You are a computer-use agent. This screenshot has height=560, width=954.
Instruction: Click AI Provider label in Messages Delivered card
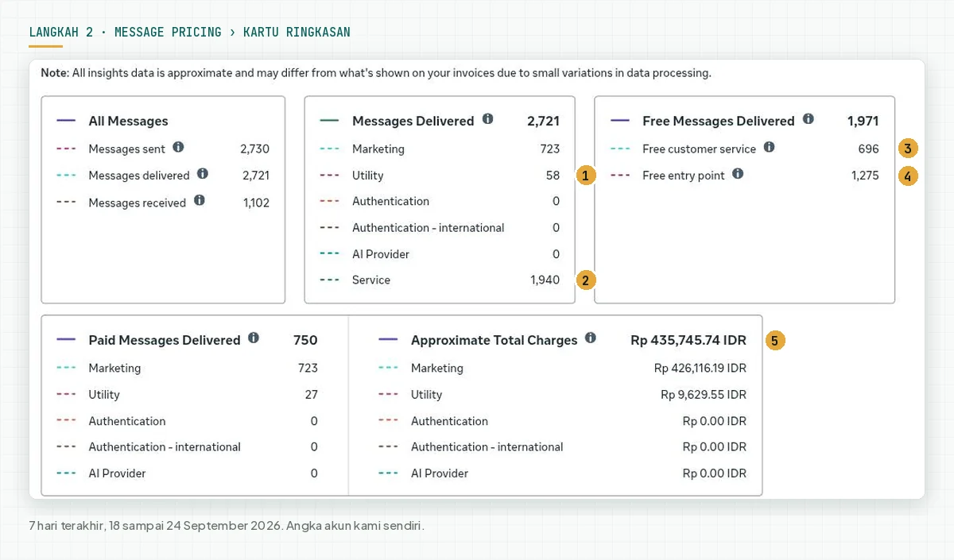[x=381, y=254]
